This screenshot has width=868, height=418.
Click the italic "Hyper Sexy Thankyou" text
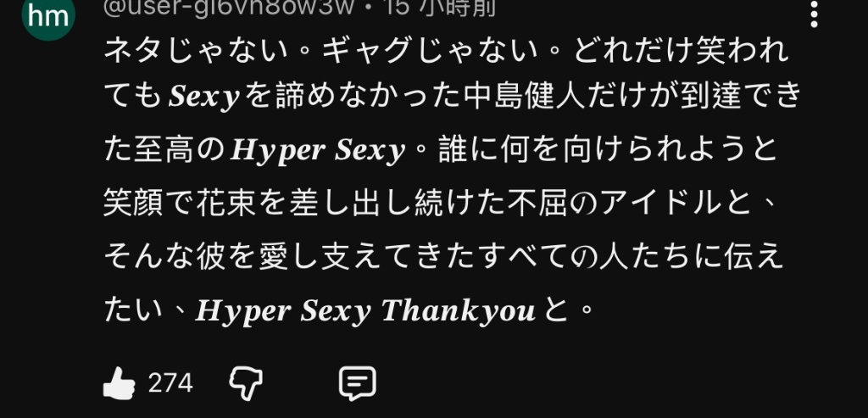click(x=365, y=311)
